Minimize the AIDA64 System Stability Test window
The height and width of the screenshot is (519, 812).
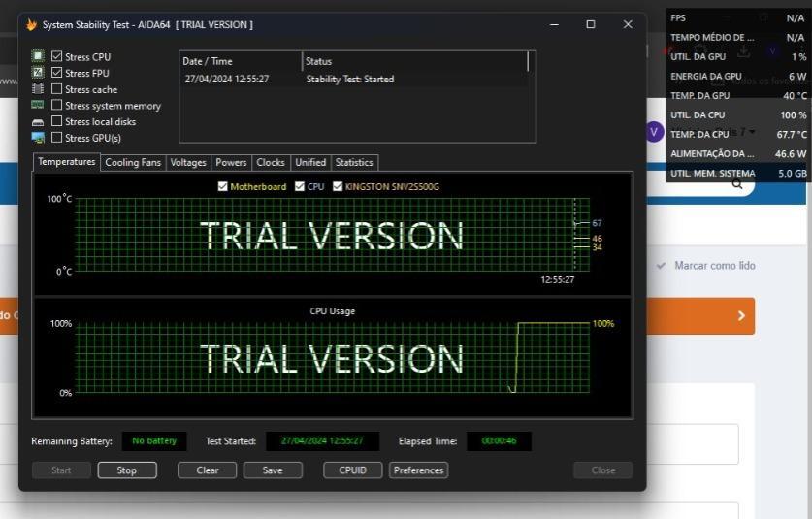(554, 24)
